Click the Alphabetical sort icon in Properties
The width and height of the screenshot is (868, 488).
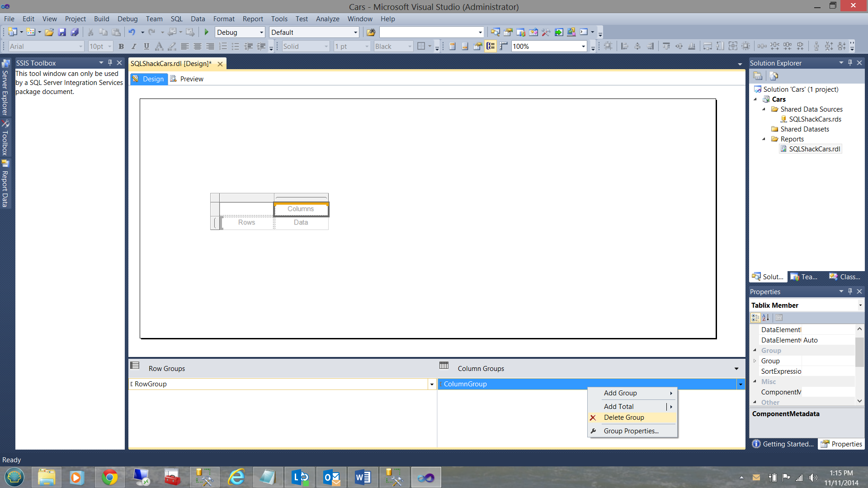pyautogui.click(x=766, y=318)
